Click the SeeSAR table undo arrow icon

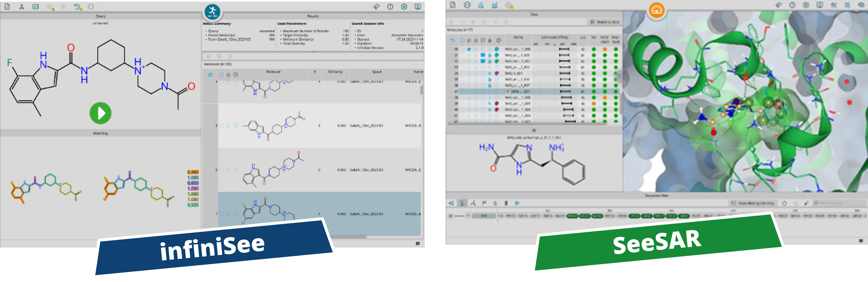pyautogui.click(x=453, y=40)
